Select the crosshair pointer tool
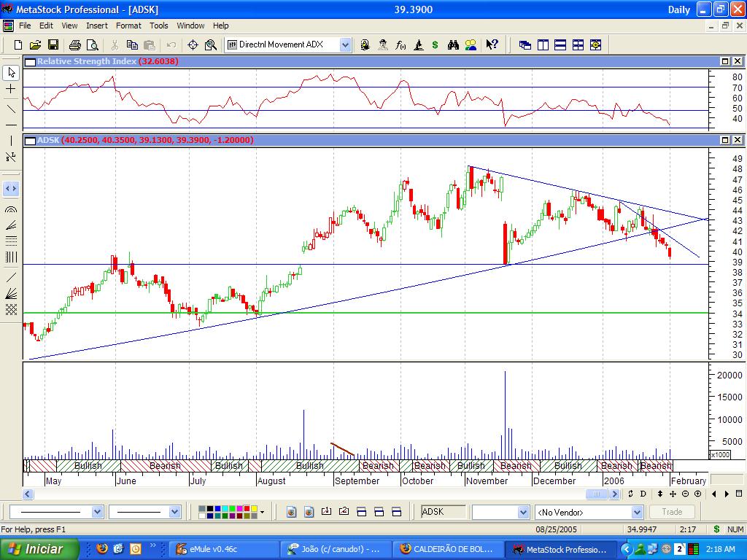 (11, 89)
